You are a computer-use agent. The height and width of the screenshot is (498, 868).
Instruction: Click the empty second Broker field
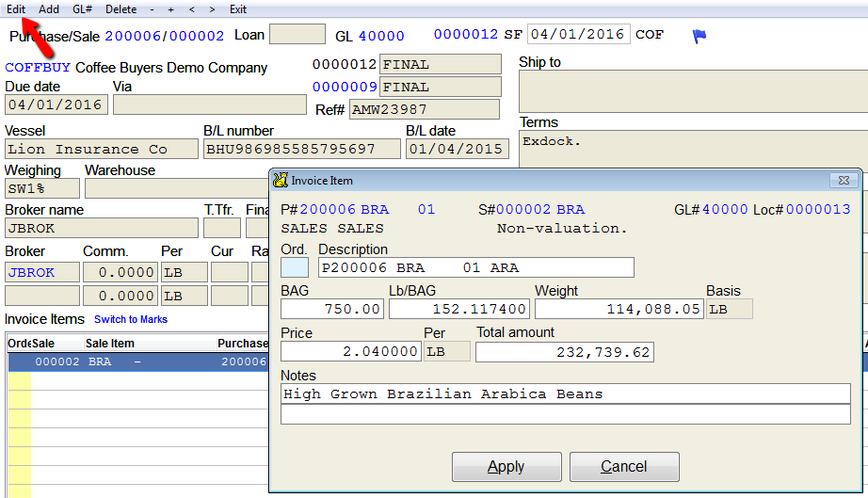42,296
